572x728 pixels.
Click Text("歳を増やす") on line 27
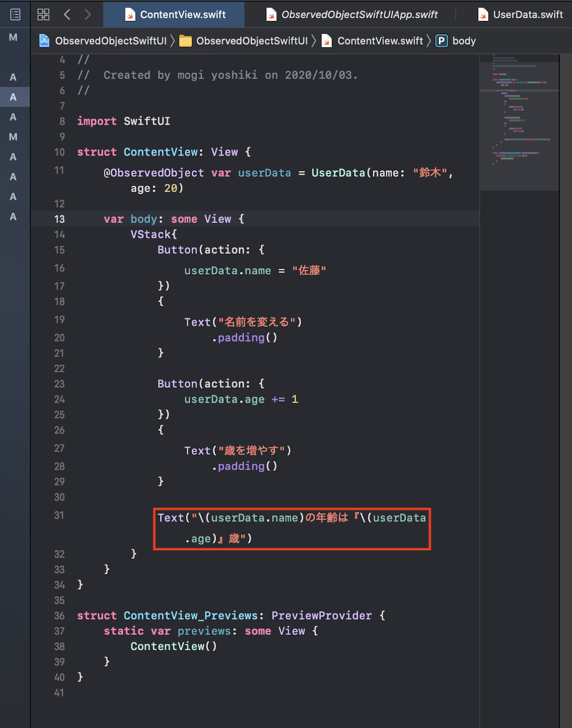point(238,451)
